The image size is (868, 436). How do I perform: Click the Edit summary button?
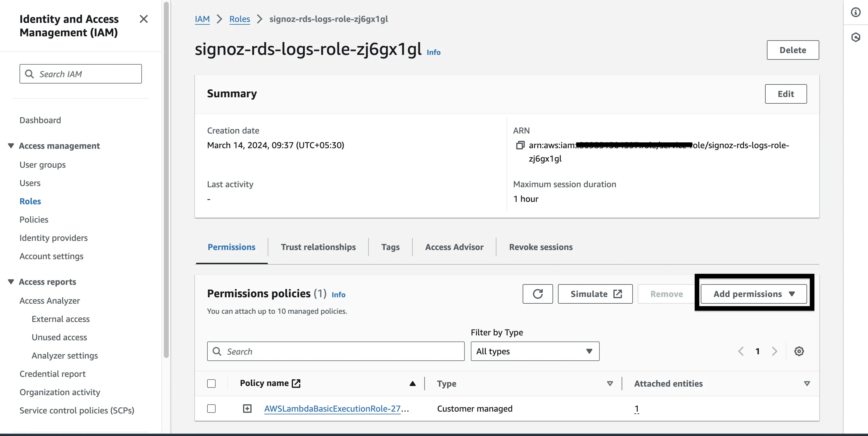pyautogui.click(x=785, y=94)
